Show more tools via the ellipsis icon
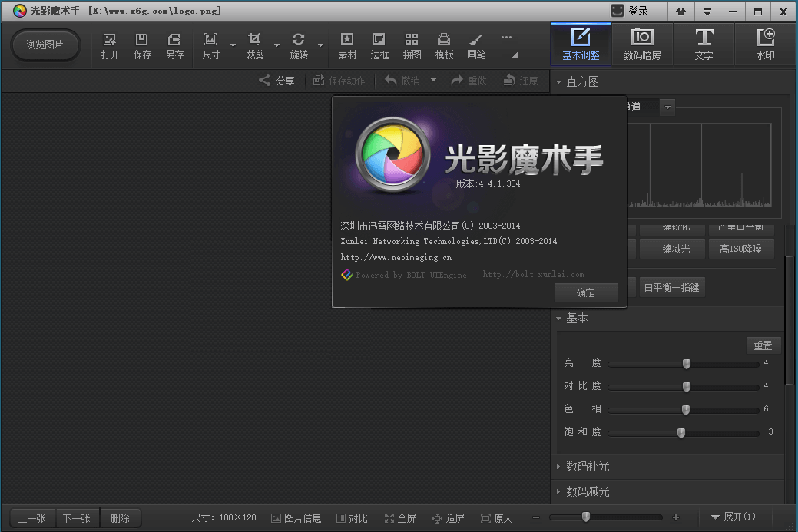The image size is (798, 532). tap(506, 37)
